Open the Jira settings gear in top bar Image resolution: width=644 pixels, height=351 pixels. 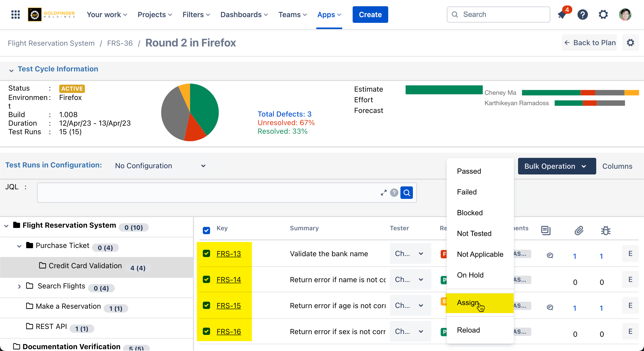[603, 15]
